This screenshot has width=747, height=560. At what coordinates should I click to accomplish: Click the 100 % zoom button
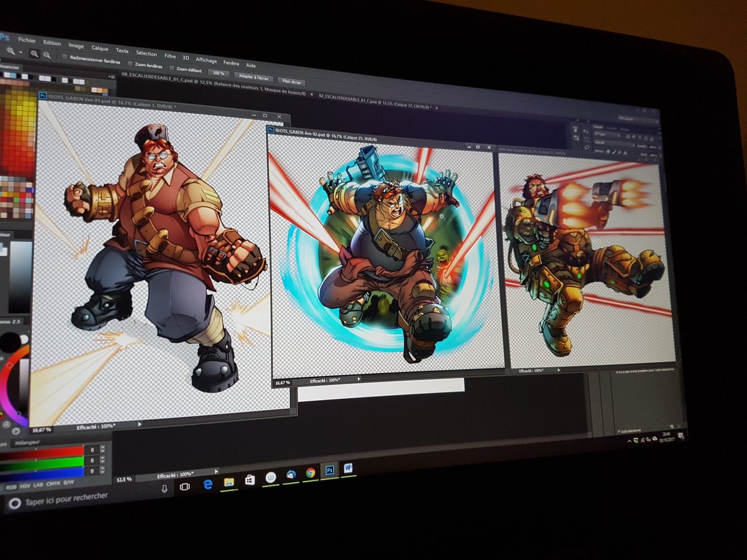[218, 73]
